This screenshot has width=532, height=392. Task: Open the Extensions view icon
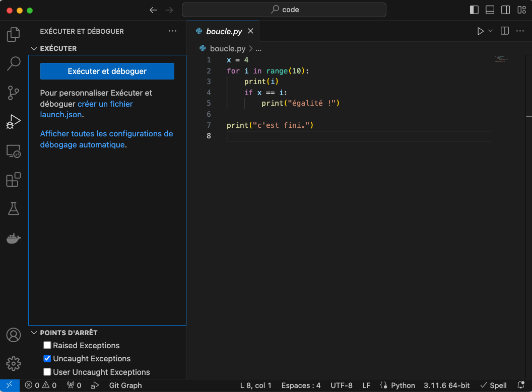pos(14,180)
